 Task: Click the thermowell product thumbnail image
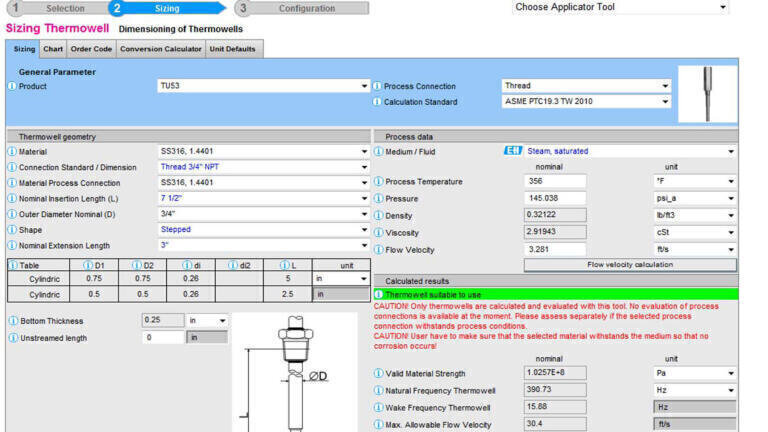tap(708, 94)
